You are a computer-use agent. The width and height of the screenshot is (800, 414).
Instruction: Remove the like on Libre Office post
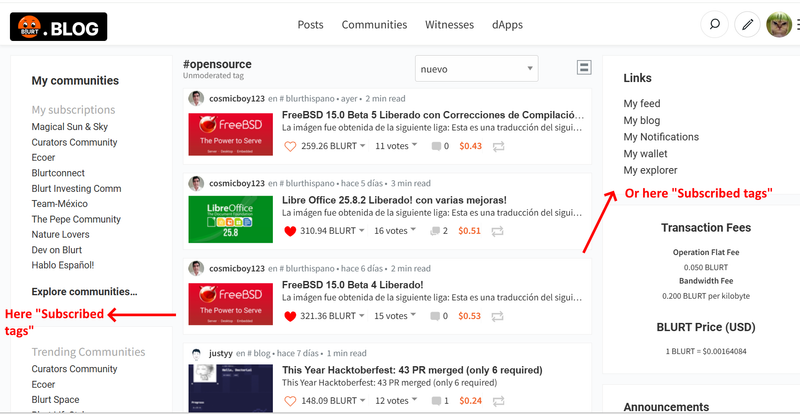click(x=291, y=231)
